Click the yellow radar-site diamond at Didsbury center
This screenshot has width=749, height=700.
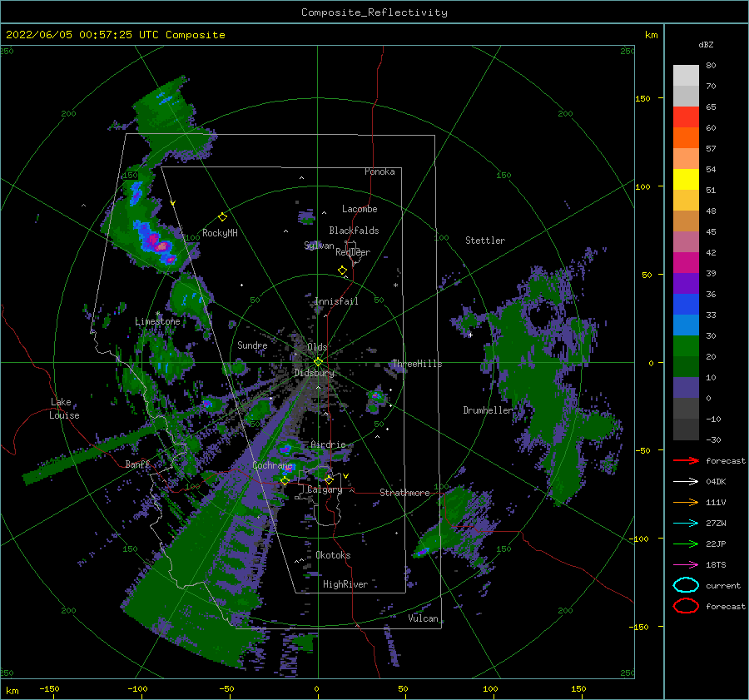point(318,362)
